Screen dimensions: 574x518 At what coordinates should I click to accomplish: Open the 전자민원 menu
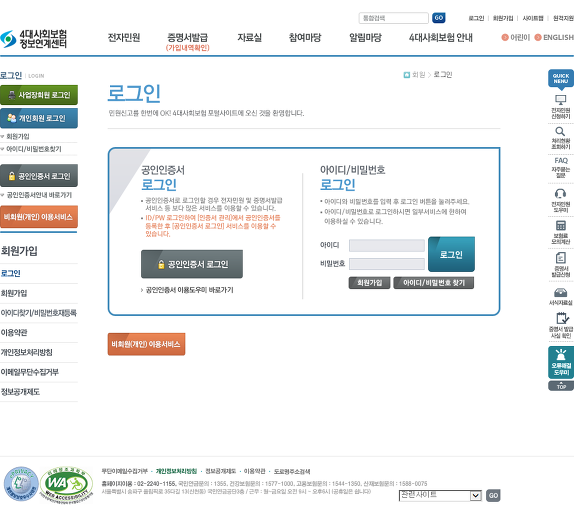pos(124,37)
